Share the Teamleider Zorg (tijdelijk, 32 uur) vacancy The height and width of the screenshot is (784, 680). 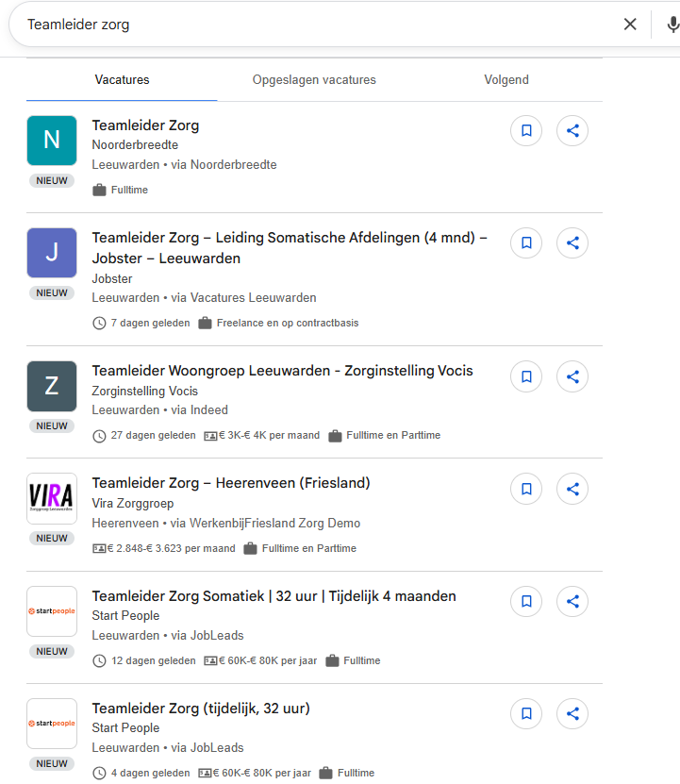point(572,713)
